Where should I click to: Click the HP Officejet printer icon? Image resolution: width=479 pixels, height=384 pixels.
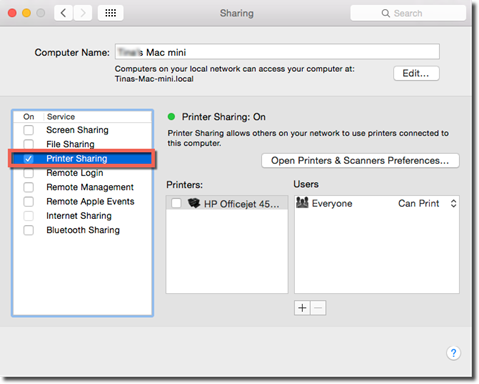point(194,203)
